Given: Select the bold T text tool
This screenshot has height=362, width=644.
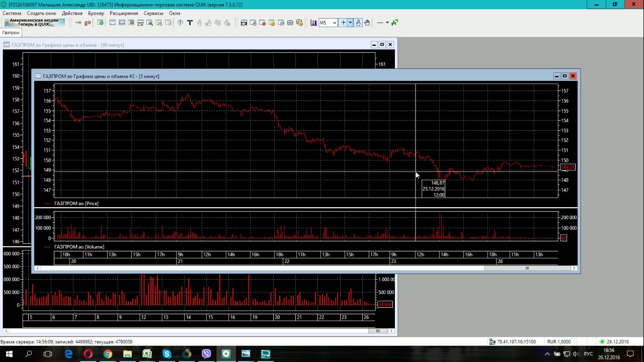Looking at the screenshot, I should (190, 23).
